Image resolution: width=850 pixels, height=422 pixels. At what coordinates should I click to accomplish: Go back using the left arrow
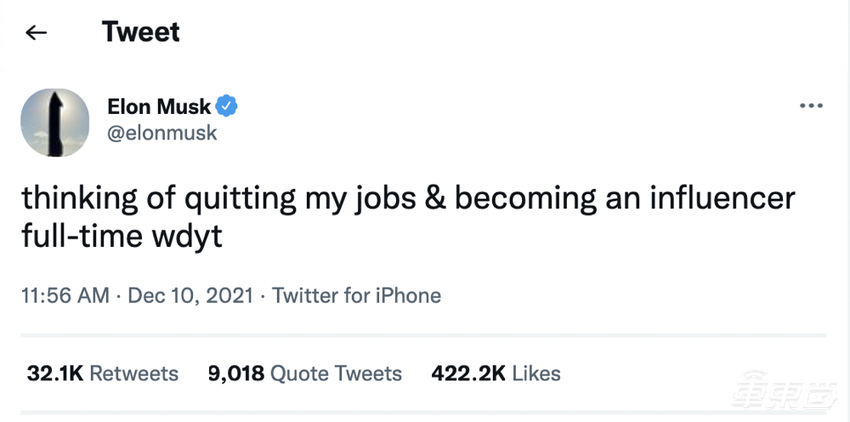tap(36, 32)
